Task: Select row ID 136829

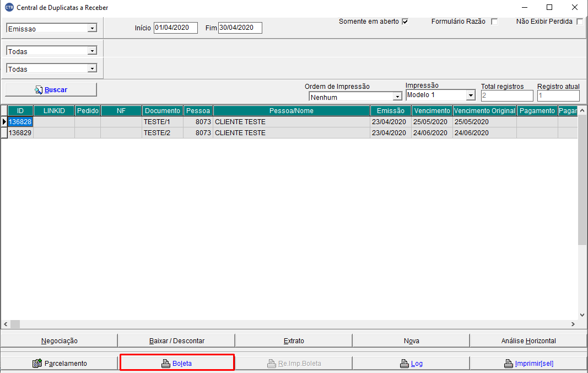Action: coord(20,132)
